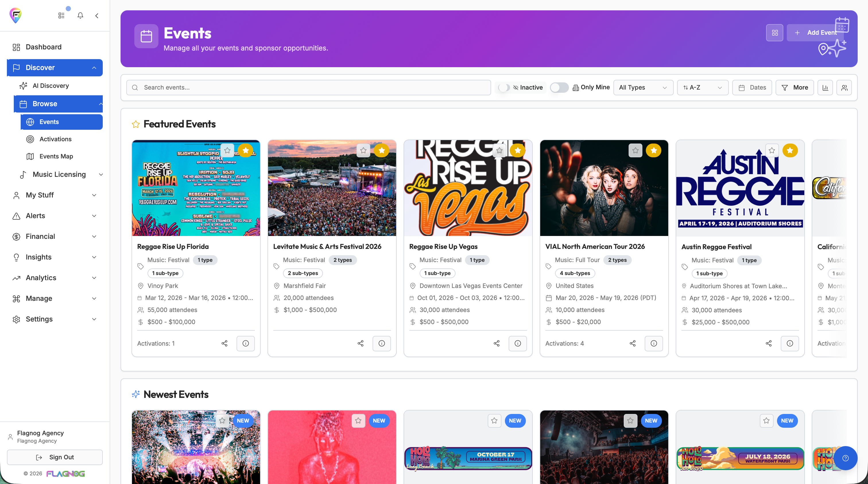Collapse the sidebar with the left chevron
Image resolution: width=868 pixels, height=484 pixels.
97,16
